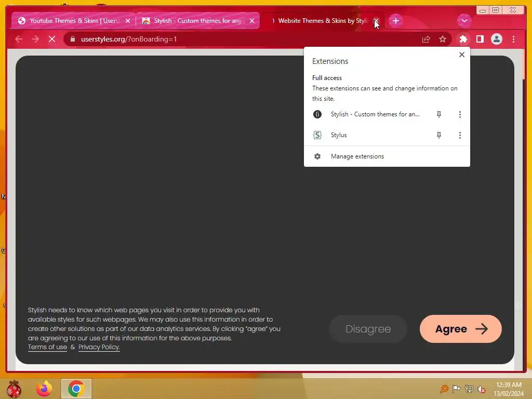This screenshot has height=399, width=532.
Task: Open more options for Stylus extension
Action: pyautogui.click(x=460, y=136)
